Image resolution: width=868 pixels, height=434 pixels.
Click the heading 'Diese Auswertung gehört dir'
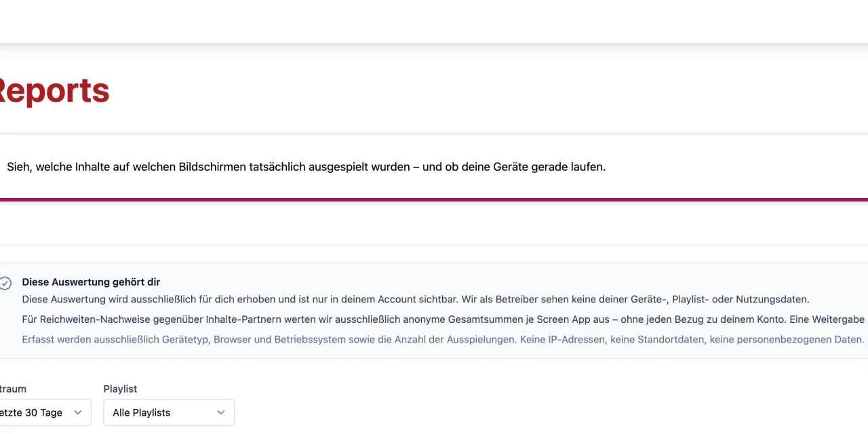pos(91,282)
